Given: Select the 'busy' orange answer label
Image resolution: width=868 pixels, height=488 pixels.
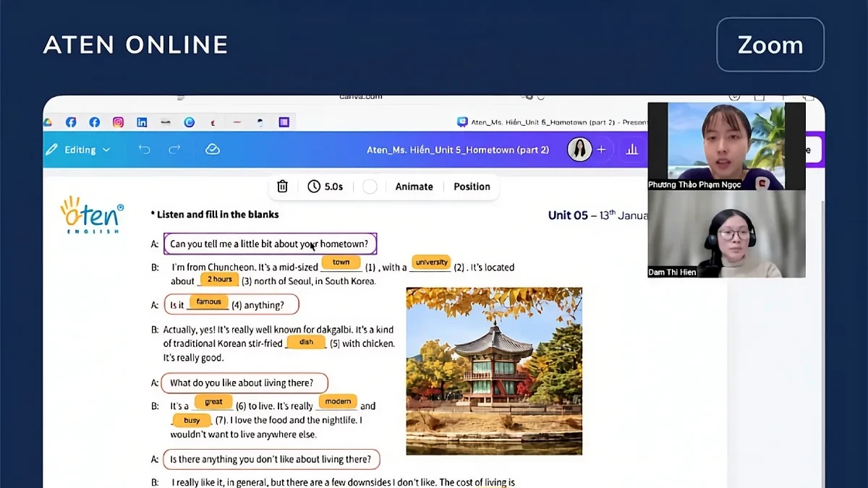Looking at the screenshot, I should 192,420.
